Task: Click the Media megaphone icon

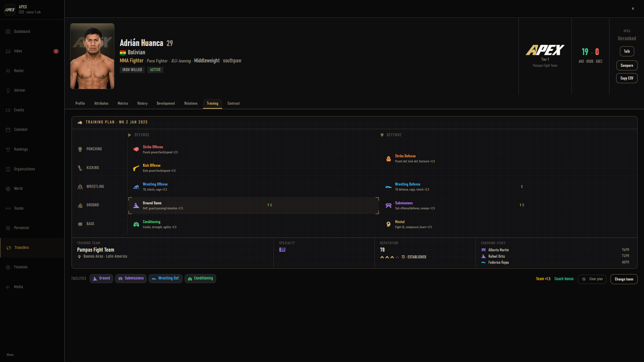Action: point(8,287)
